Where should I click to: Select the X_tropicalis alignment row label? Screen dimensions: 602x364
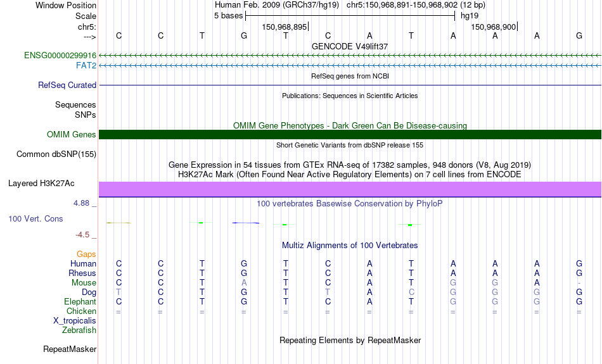point(75,320)
